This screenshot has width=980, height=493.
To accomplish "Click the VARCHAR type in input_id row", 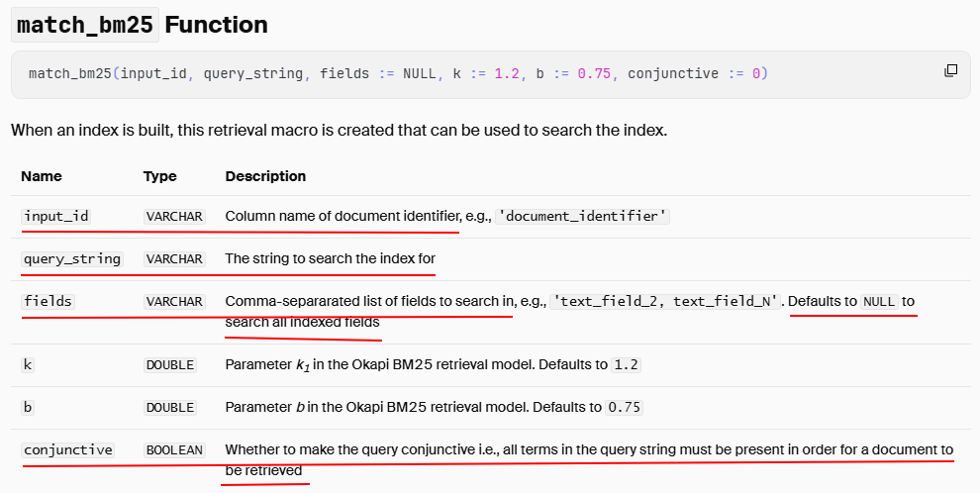I will pyautogui.click(x=174, y=216).
